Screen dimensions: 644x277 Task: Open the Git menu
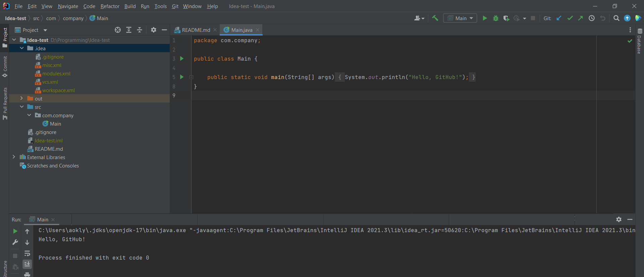tap(175, 6)
